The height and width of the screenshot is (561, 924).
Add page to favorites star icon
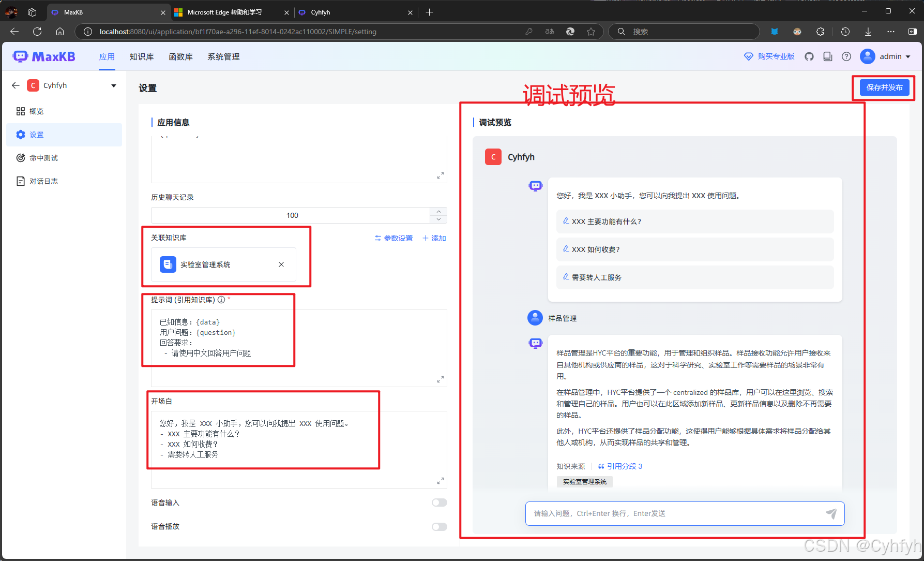click(591, 32)
